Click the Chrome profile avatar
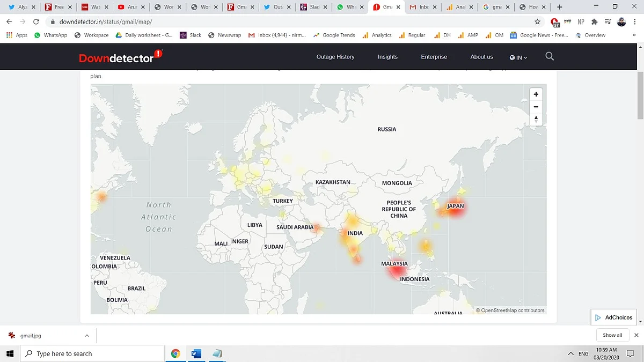644x362 pixels. 621,21
